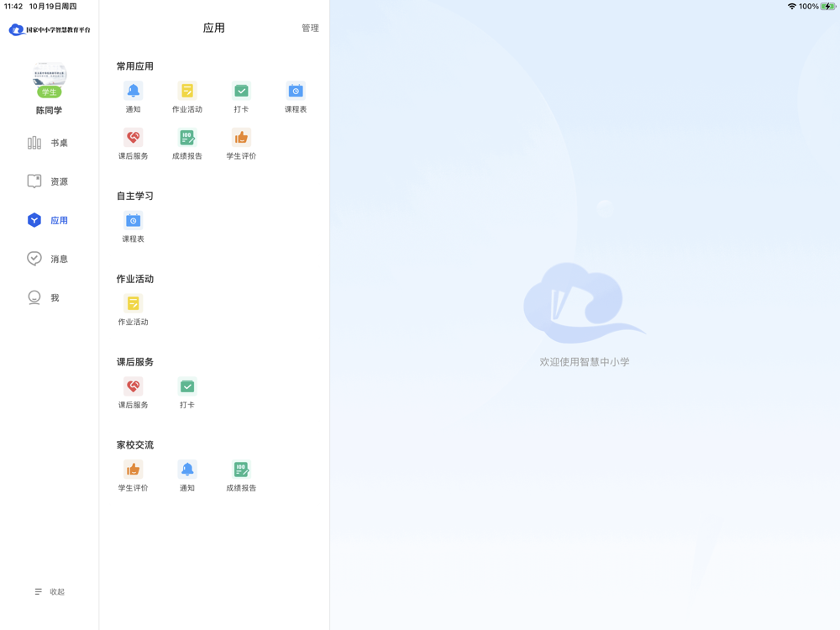Click the 课后服务 section heading
Image resolution: width=840 pixels, height=630 pixels.
click(x=135, y=362)
